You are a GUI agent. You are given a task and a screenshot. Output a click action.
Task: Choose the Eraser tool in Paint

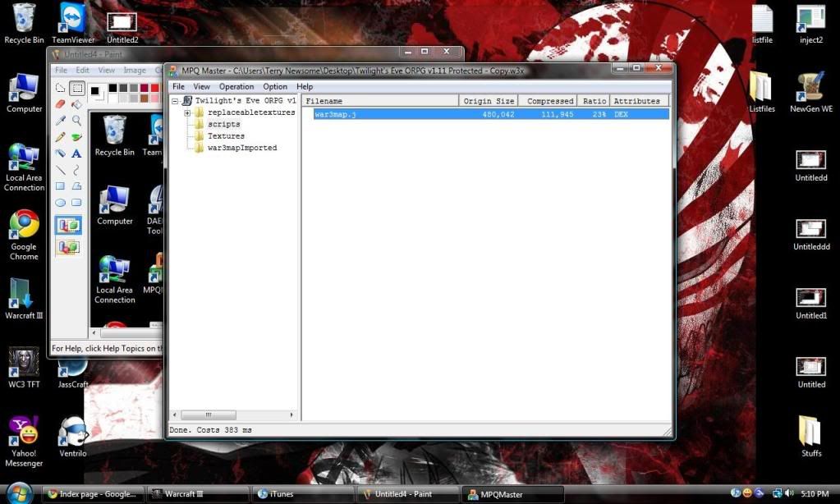(x=61, y=104)
